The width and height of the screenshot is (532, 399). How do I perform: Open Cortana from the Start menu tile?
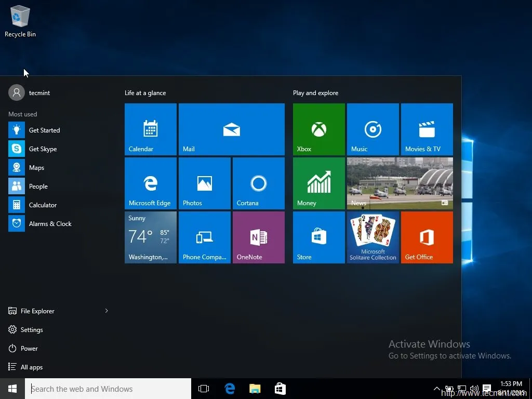click(258, 183)
